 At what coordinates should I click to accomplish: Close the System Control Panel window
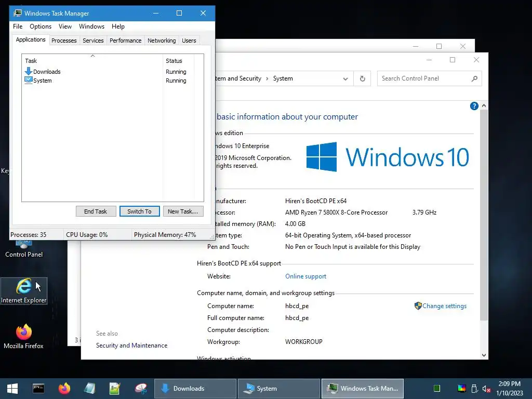(476, 60)
